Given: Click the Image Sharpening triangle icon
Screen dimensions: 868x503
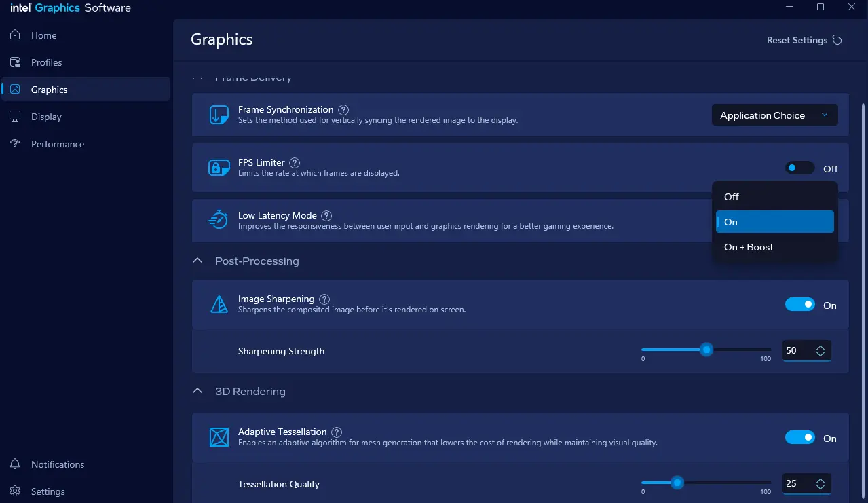Looking at the screenshot, I should [x=219, y=305].
